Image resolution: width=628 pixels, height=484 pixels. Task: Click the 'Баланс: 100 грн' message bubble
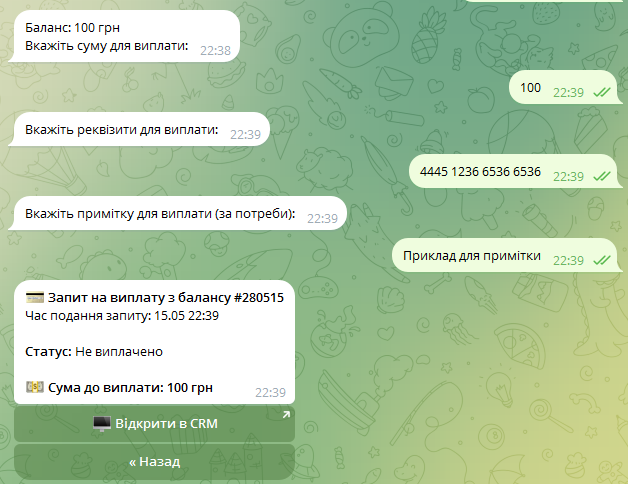point(124,36)
